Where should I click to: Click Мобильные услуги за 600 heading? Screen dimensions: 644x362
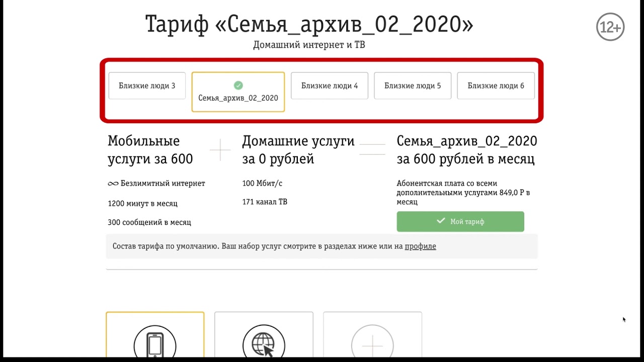[150, 150]
